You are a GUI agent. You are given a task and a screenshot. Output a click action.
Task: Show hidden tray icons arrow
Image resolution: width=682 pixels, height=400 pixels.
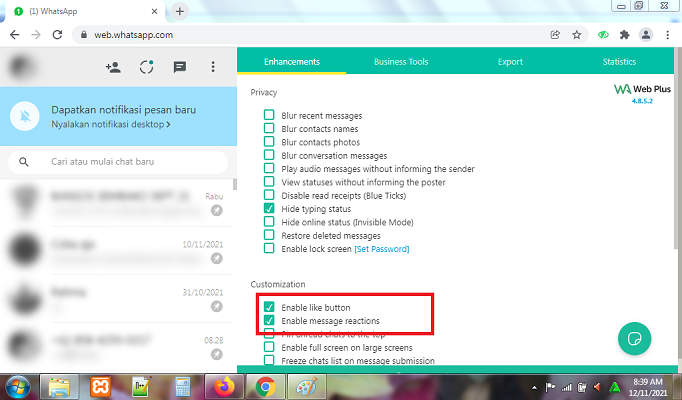534,387
